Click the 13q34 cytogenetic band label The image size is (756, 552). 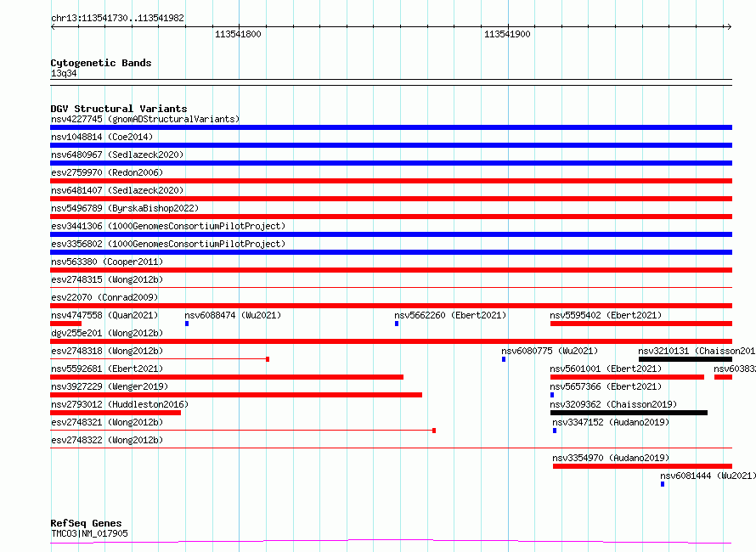click(64, 73)
